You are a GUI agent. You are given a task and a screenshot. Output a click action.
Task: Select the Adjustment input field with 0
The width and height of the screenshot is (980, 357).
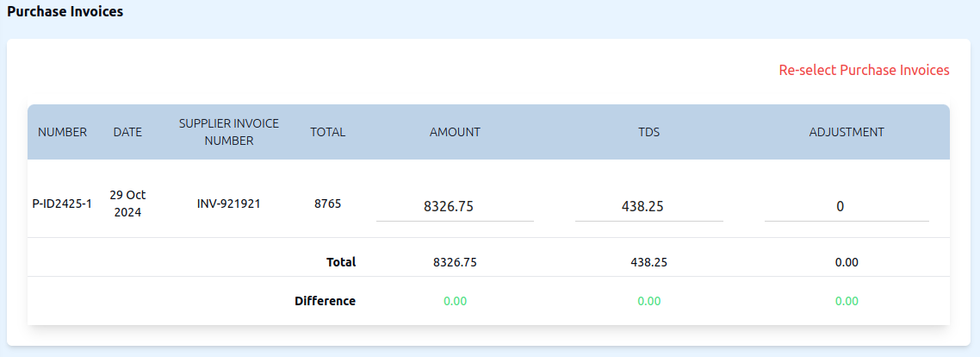coord(846,206)
